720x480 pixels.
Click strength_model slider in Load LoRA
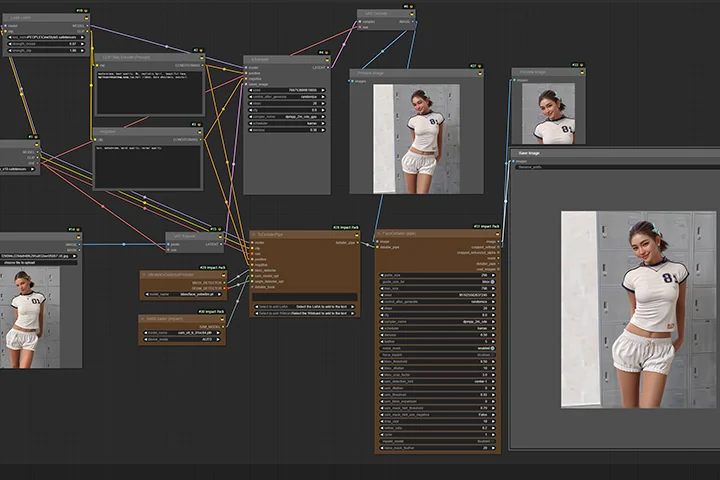pos(46,44)
